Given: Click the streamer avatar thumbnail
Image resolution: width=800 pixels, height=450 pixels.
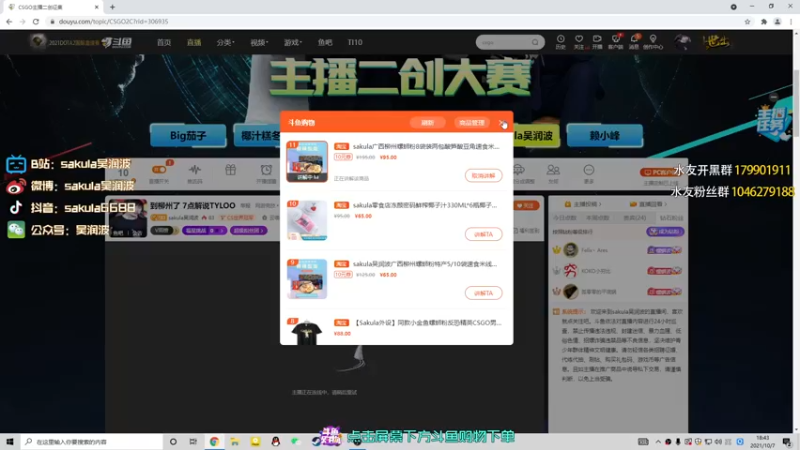Looking at the screenshot, I should [x=128, y=218].
